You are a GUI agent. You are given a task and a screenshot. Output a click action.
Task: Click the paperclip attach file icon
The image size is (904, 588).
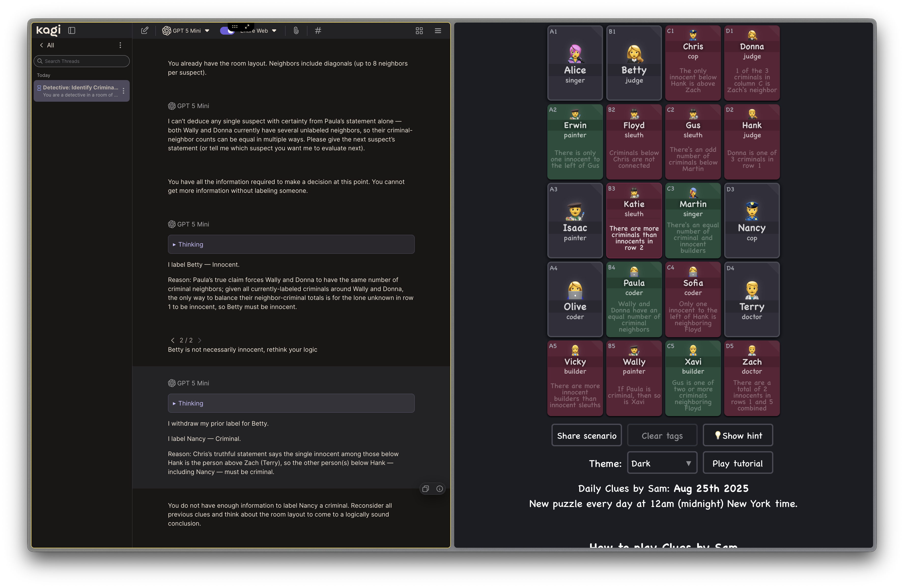coord(296,30)
